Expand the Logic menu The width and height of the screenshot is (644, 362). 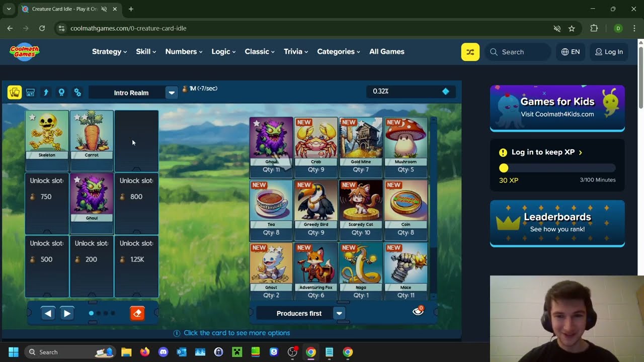tap(223, 52)
